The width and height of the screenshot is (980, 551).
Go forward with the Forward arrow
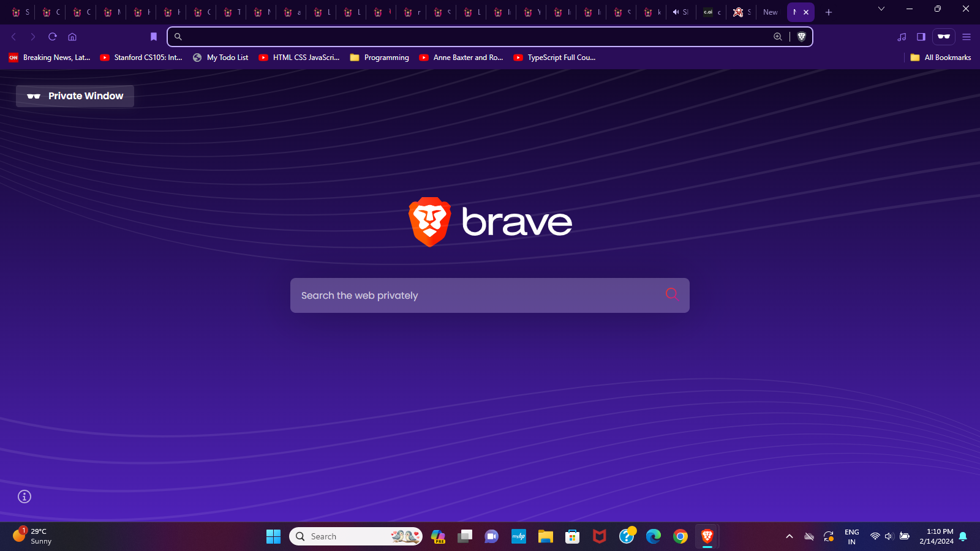tap(33, 37)
